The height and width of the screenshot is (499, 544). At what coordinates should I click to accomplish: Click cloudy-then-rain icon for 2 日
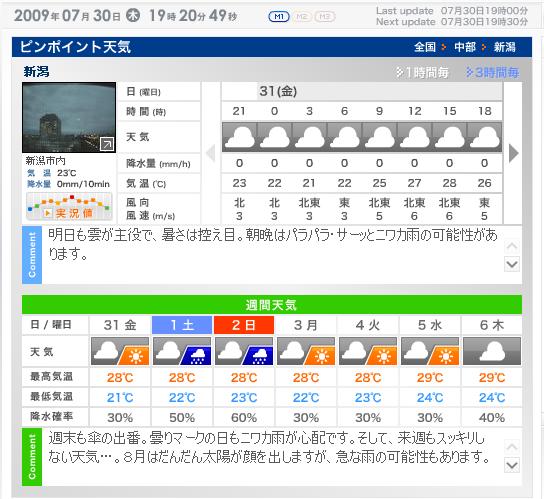(244, 351)
